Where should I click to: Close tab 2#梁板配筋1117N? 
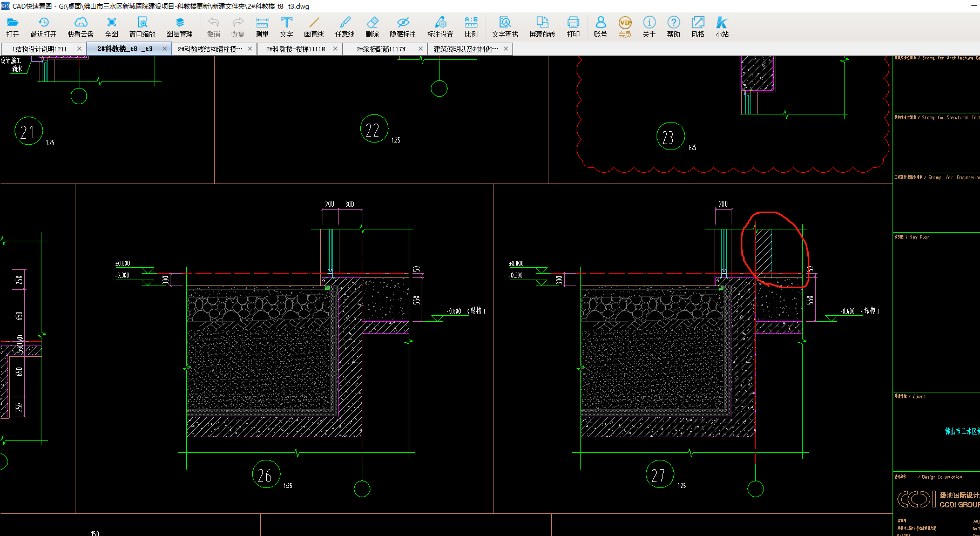click(x=421, y=49)
